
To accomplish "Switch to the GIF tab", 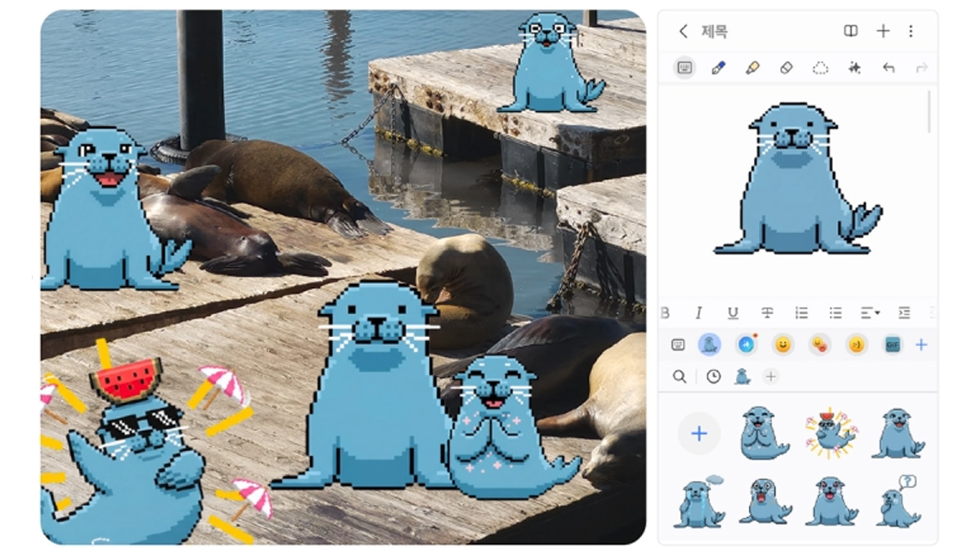I will [893, 345].
